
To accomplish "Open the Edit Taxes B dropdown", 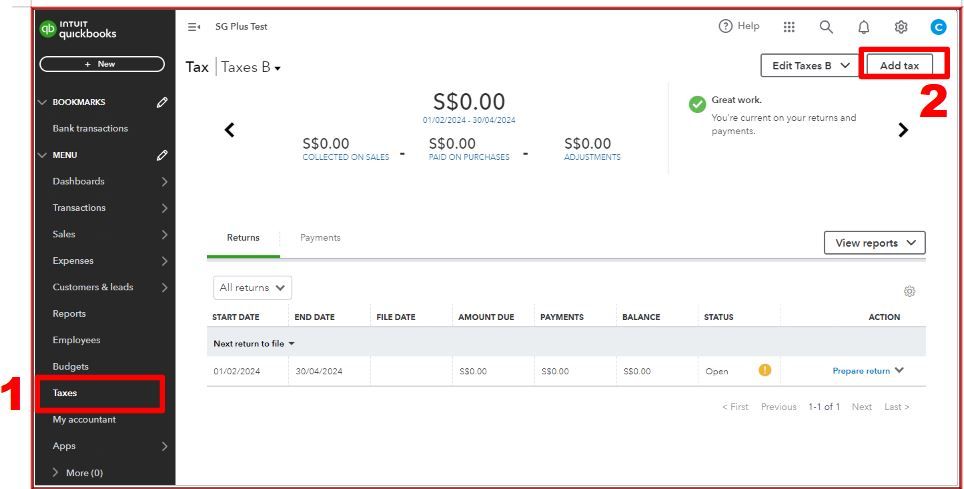I will pyautogui.click(x=810, y=65).
